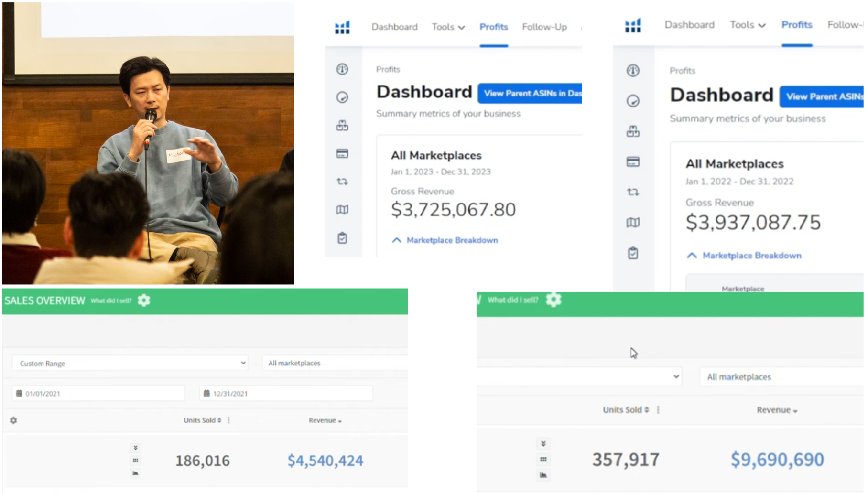The height and width of the screenshot is (493, 868).
Task: Collapse Marketplace Breakdown under $3,725,067.80
Action: pos(445,240)
